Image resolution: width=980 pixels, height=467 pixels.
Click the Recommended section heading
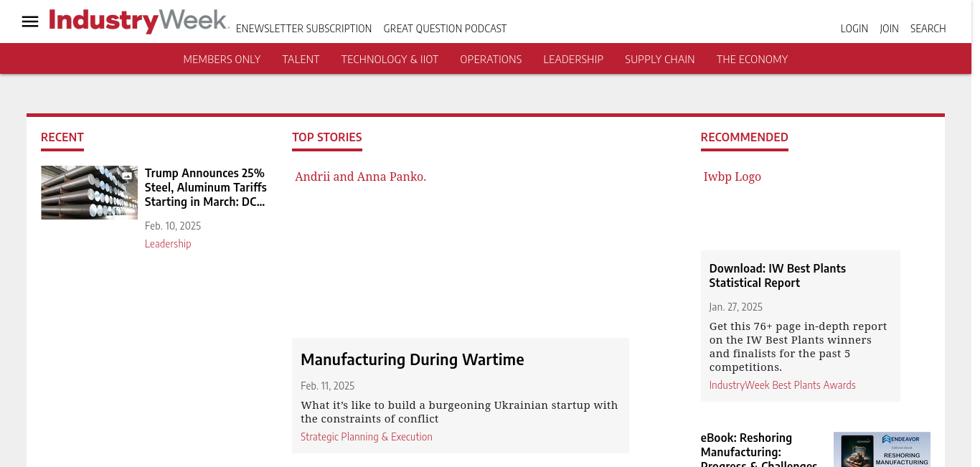point(745,137)
